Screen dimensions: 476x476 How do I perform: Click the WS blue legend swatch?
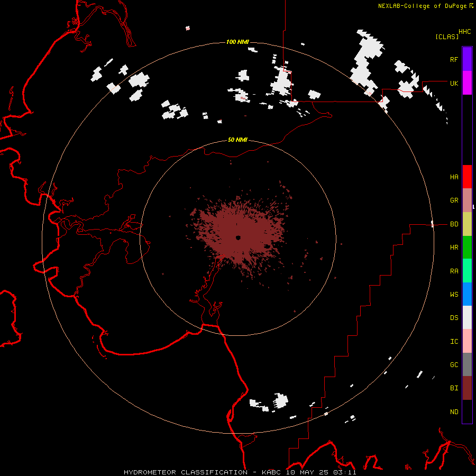point(467,294)
